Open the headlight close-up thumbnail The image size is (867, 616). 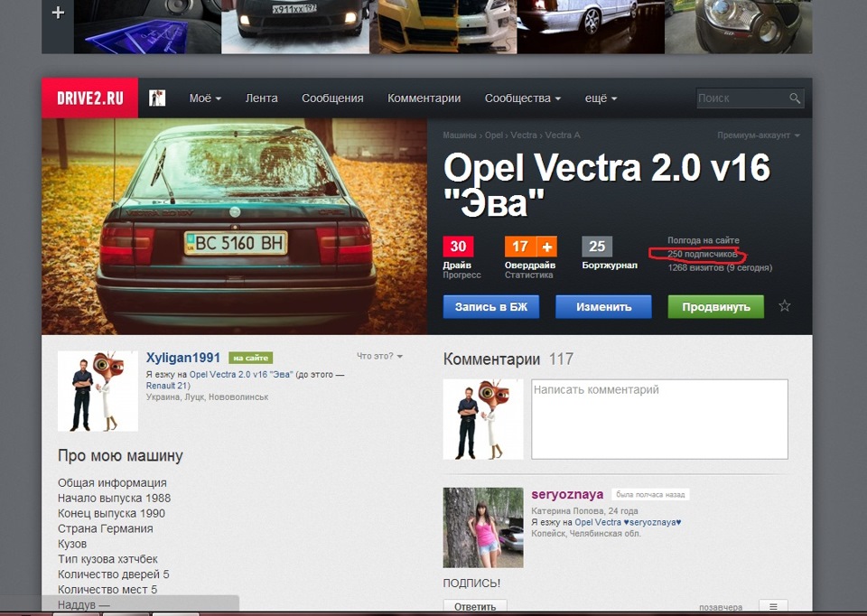coord(739,26)
